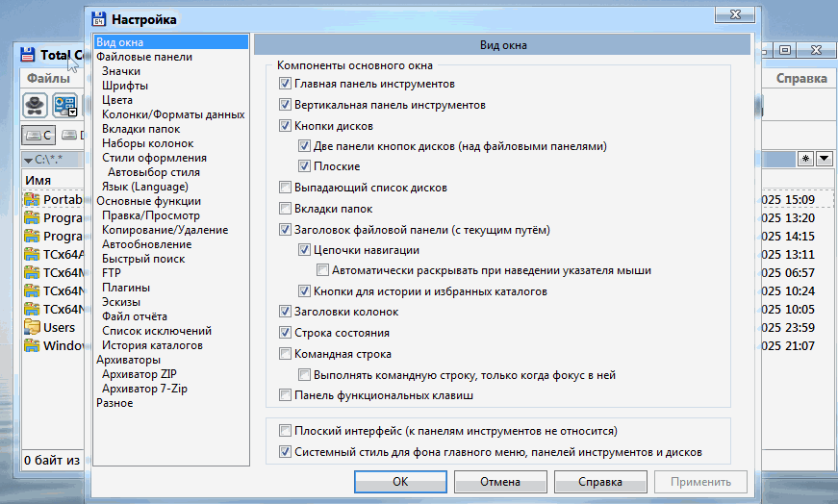Open dropdown arrow on control panel toolbar icon

click(x=73, y=113)
